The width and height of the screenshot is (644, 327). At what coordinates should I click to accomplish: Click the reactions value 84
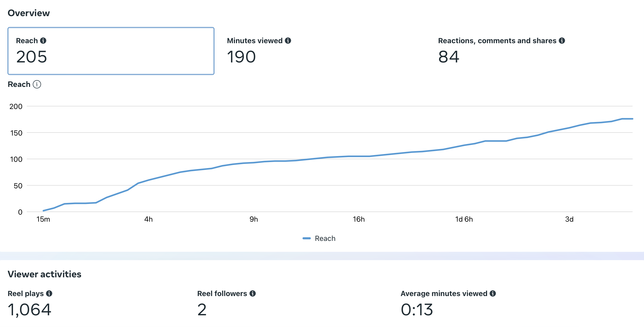(449, 57)
